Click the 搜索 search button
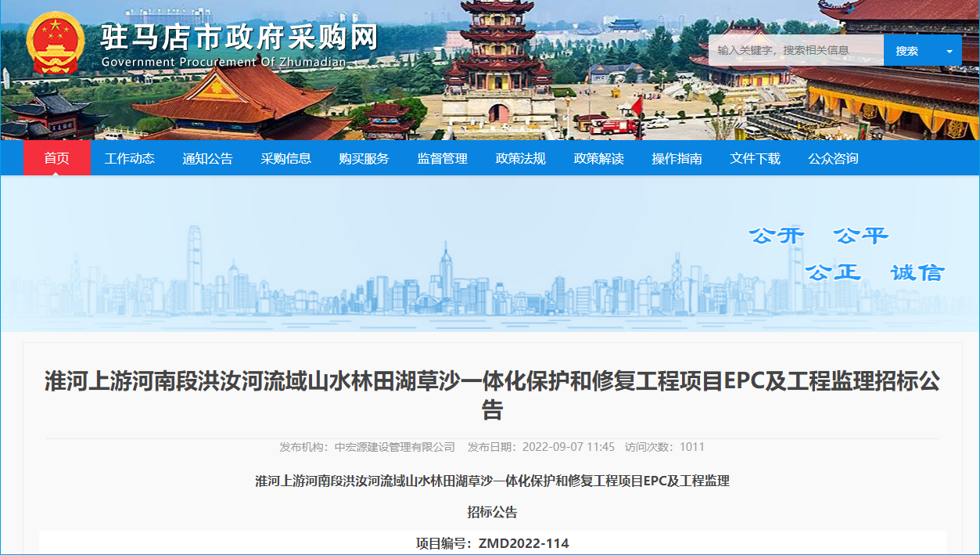This screenshot has width=980, height=555. tap(906, 51)
